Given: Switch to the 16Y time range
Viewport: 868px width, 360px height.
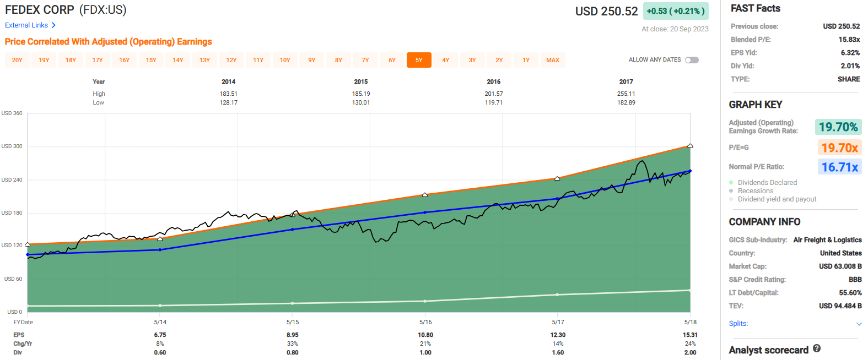Looking at the screenshot, I should pyautogui.click(x=125, y=60).
